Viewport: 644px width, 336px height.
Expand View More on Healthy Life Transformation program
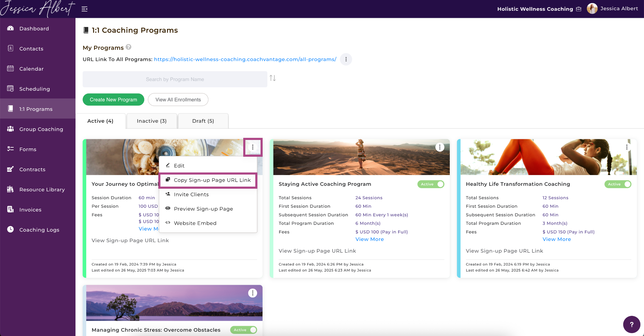(x=557, y=239)
